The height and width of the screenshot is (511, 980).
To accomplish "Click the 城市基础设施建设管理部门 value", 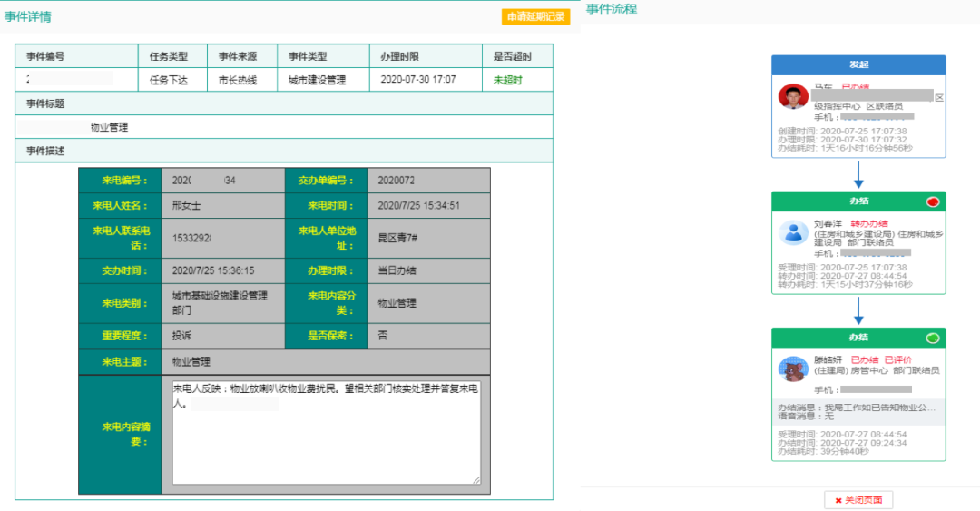I will (x=220, y=303).
